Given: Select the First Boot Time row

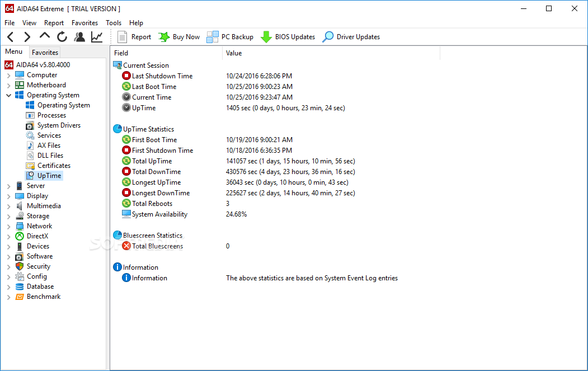Looking at the screenshot, I should (207, 139).
